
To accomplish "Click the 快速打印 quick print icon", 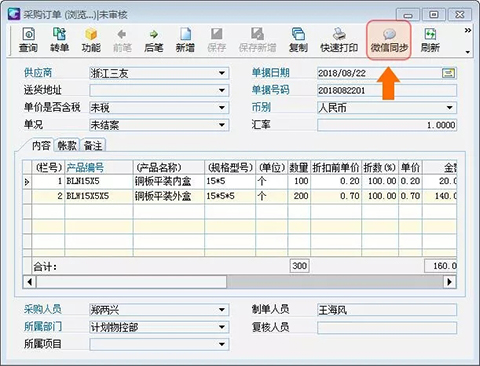I will tap(339, 40).
